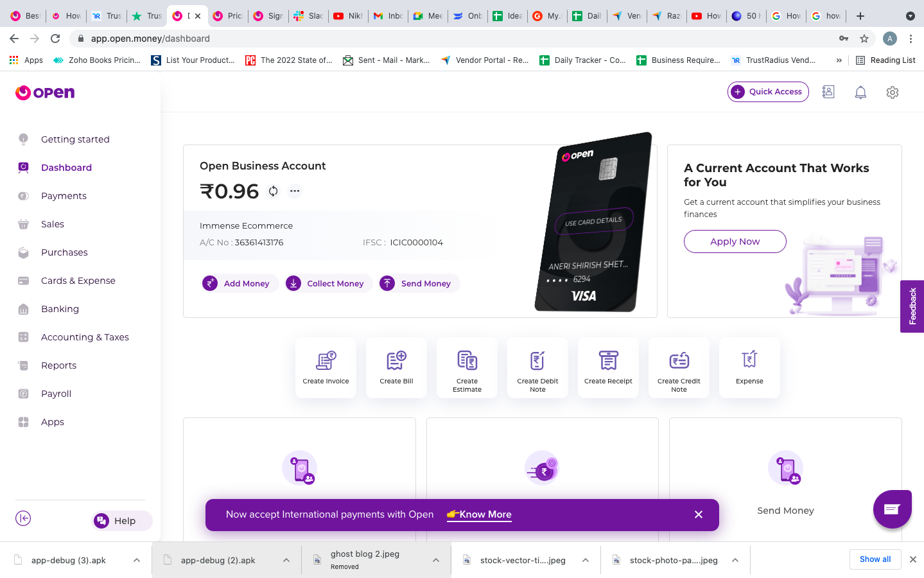The height and width of the screenshot is (578, 924).
Task: Dismiss the International payments banner
Action: (x=699, y=514)
